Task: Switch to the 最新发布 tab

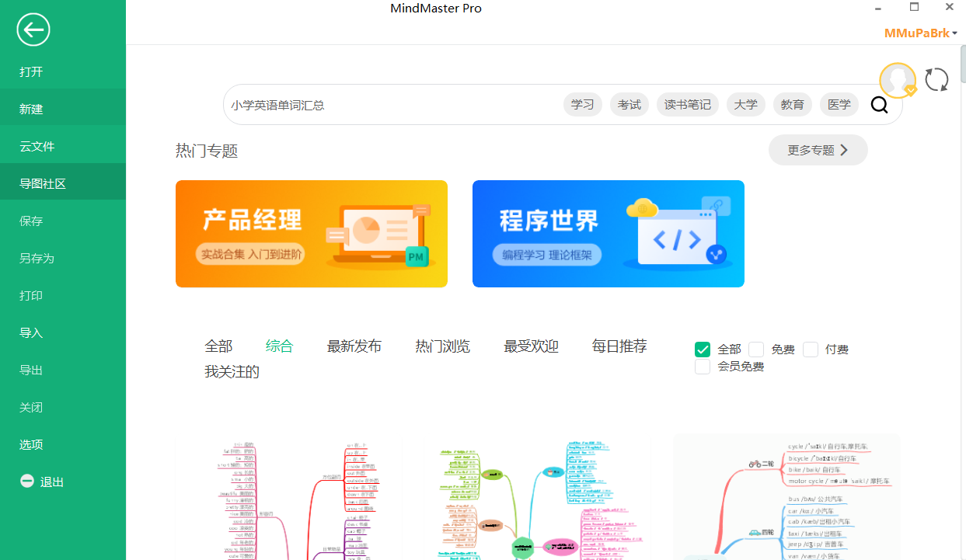Action: (354, 346)
